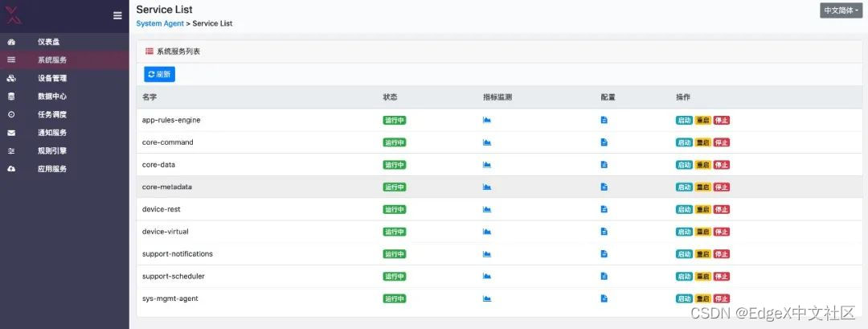This screenshot has width=868, height=329.
Task: Click the EdgeX logo in sidebar
Action: (14, 15)
